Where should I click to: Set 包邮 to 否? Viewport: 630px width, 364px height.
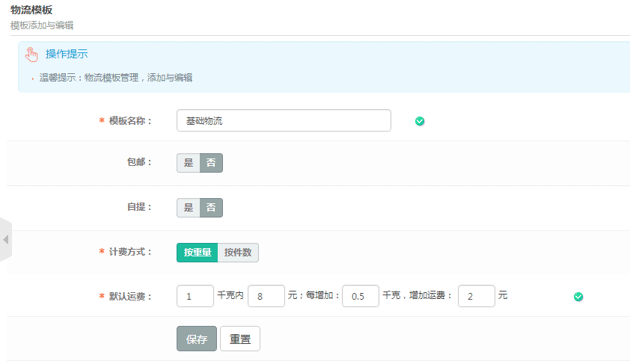pos(211,163)
